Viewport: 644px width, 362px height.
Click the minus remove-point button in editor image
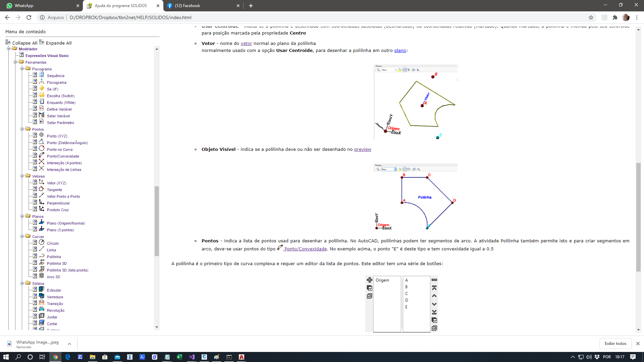click(434, 280)
